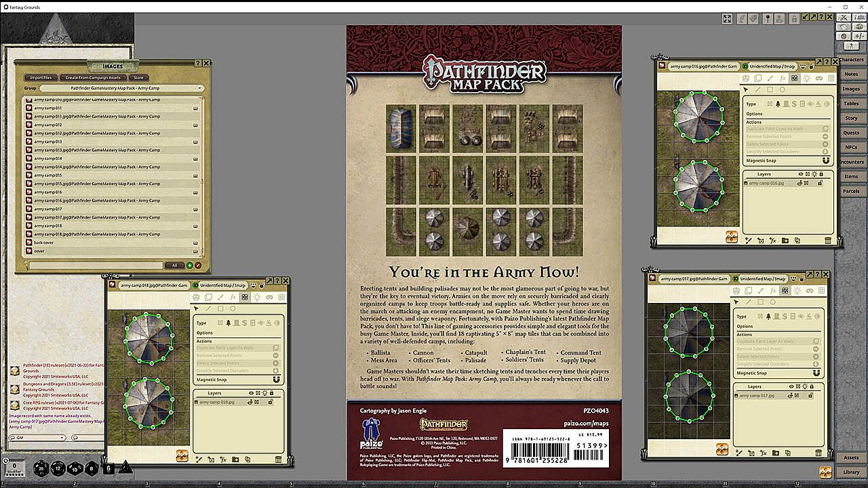Open the Story sidebar button
868x488 pixels.
pyautogui.click(x=851, y=118)
